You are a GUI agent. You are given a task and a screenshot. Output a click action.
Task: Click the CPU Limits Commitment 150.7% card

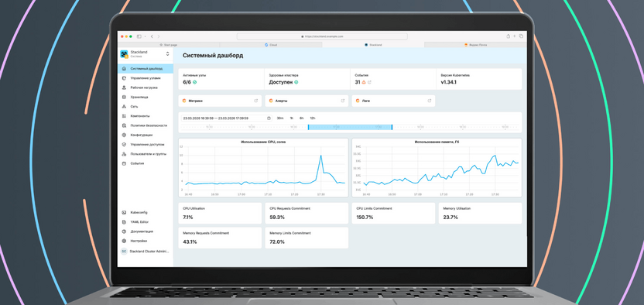click(x=393, y=213)
